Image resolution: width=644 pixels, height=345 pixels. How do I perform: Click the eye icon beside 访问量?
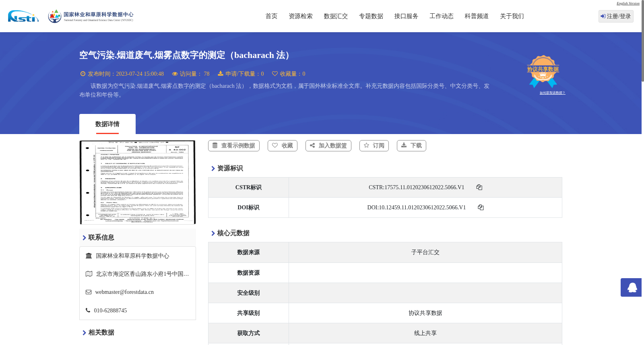pos(175,74)
